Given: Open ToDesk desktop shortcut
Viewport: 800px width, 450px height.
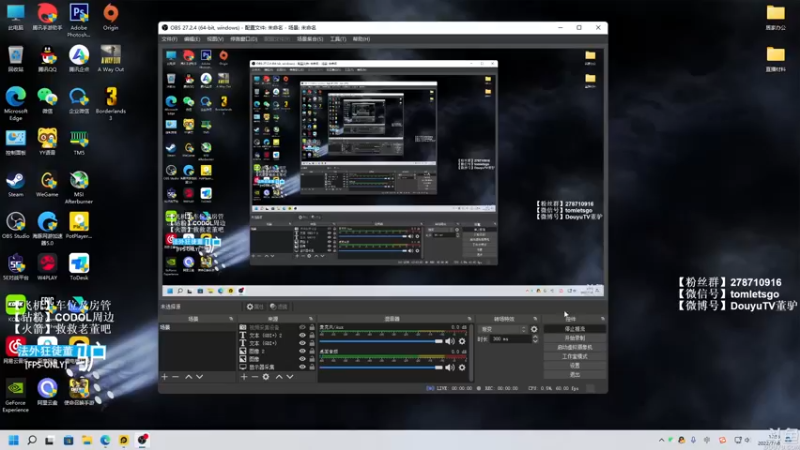Looking at the screenshot, I should pos(79,267).
